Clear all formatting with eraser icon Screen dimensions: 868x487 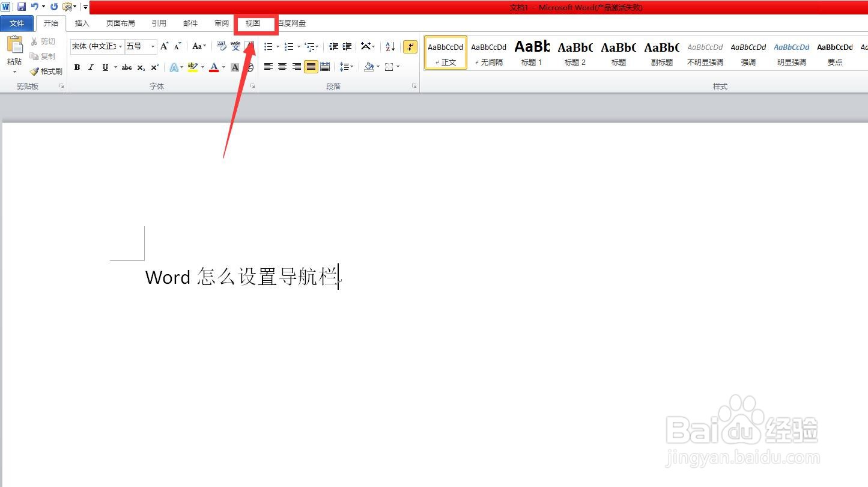point(221,46)
